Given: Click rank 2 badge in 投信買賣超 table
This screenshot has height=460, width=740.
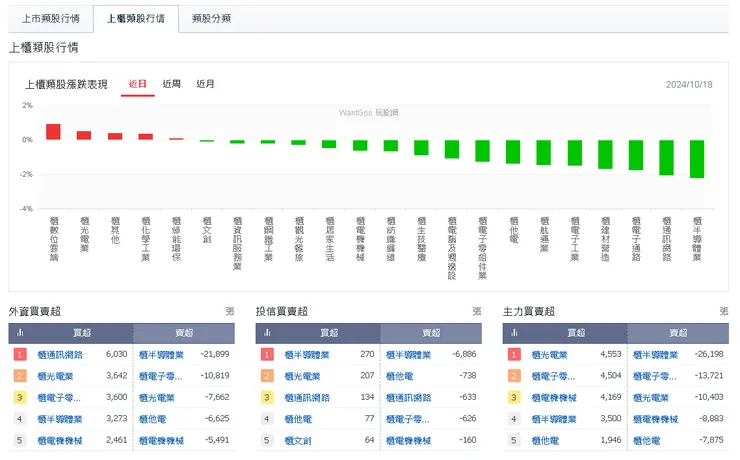Looking at the screenshot, I should tap(267, 376).
